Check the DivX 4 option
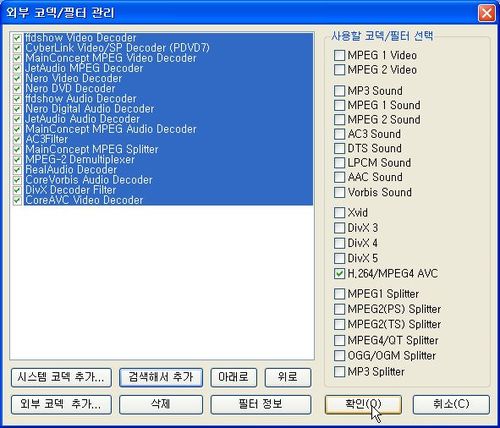The height and width of the screenshot is (428, 500). (x=339, y=243)
